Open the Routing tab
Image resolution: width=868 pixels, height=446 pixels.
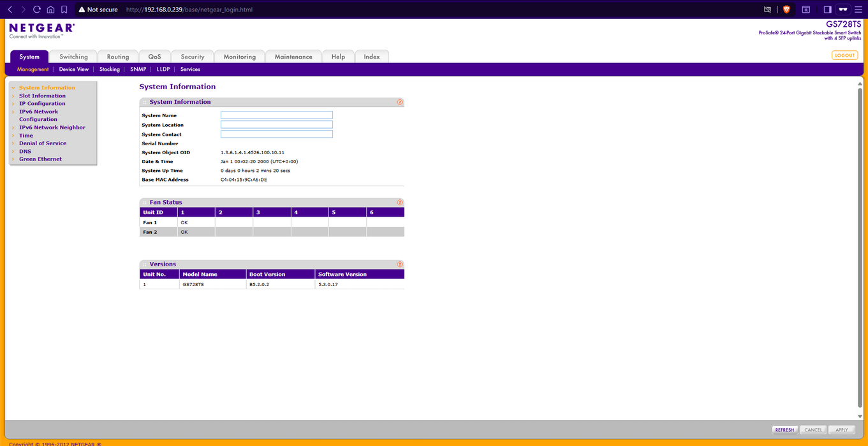[x=118, y=57]
